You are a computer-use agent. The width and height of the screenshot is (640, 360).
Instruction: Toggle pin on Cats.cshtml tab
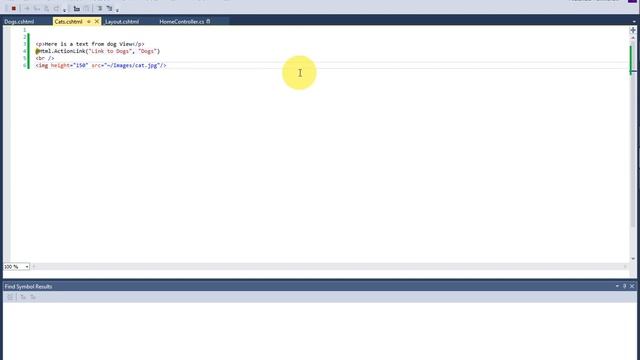tap(89, 22)
